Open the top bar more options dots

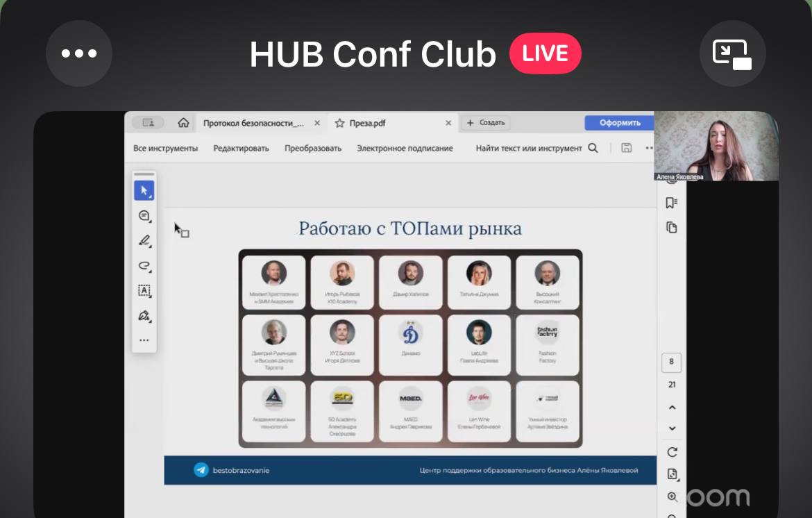(x=649, y=148)
